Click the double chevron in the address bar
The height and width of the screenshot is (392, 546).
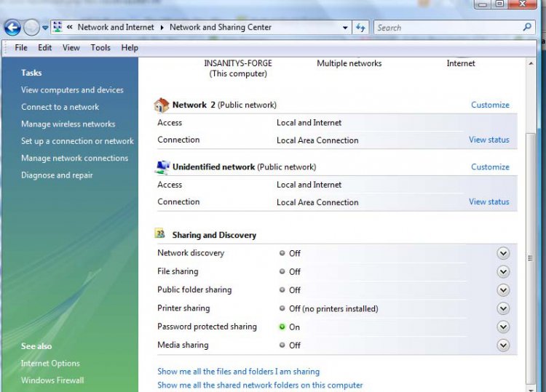[70, 27]
